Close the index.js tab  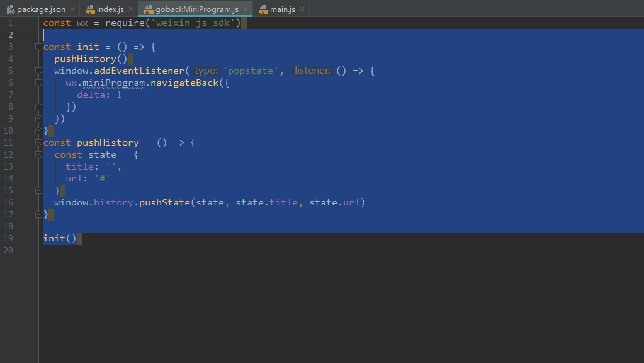(x=130, y=9)
